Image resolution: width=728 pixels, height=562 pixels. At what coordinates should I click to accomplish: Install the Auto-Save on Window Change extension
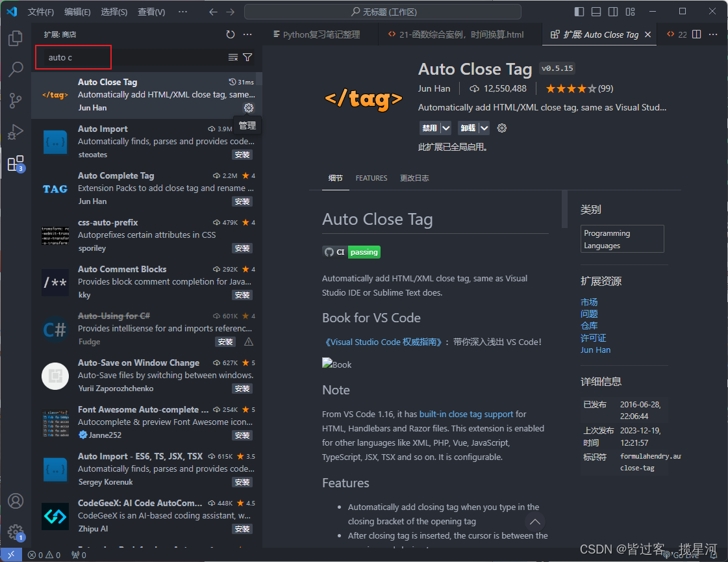pos(242,389)
